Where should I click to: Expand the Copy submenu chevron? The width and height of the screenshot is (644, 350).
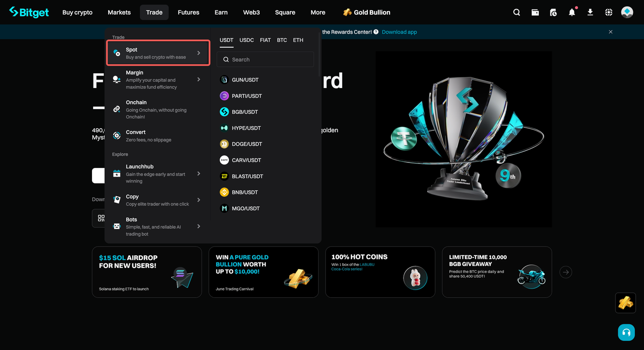pos(199,200)
